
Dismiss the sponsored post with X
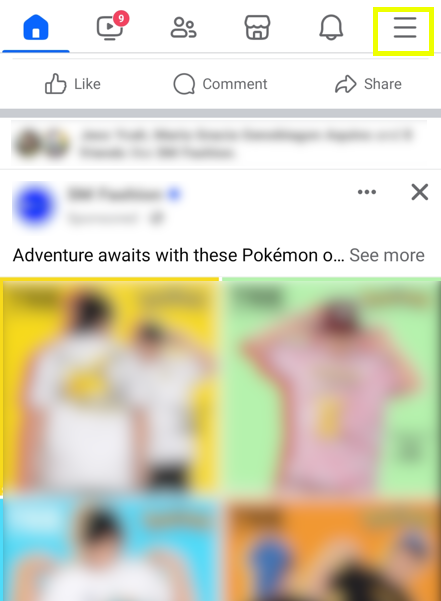point(420,192)
